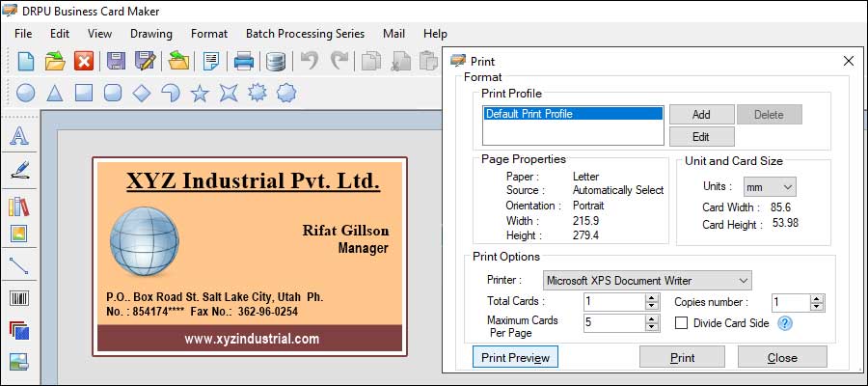Click the printer icon in the toolbar
868x386 pixels.
(x=244, y=62)
